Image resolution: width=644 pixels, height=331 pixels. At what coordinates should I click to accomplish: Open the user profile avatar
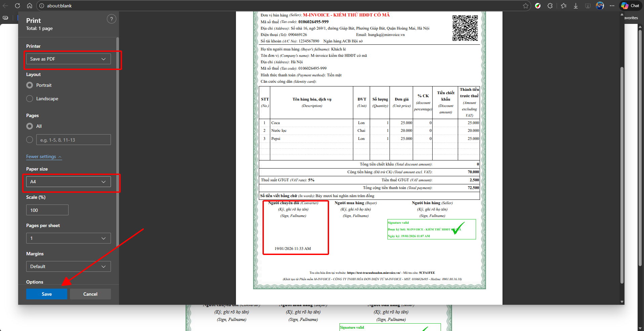(x=600, y=6)
